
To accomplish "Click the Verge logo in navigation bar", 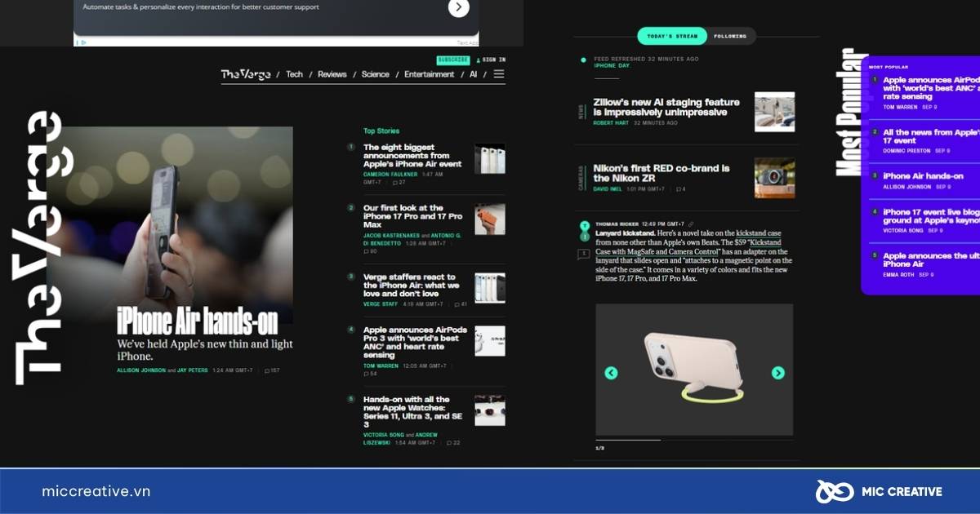I will [245, 74].
